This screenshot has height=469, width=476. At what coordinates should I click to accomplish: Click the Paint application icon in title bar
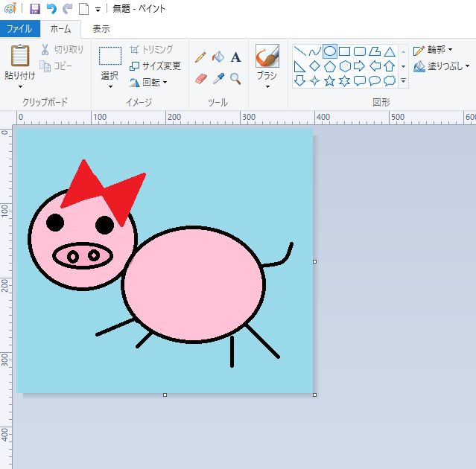coord(10,8)
